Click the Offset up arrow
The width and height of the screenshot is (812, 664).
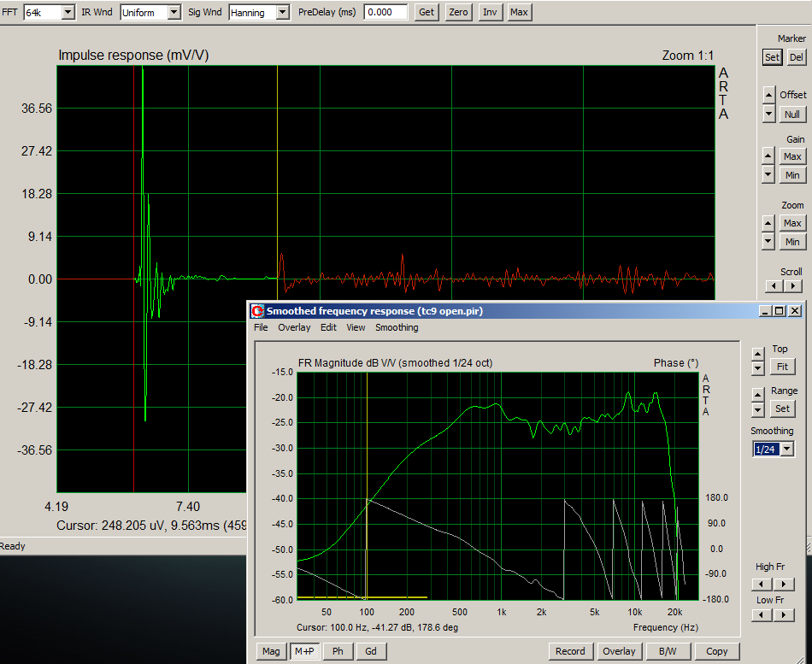(769, 95)
